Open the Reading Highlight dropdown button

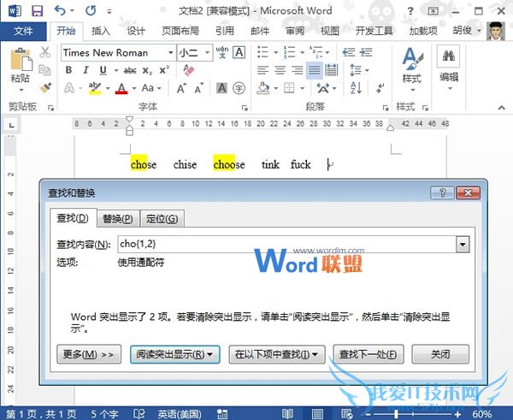pyautogui.click(x=175, y=354)
